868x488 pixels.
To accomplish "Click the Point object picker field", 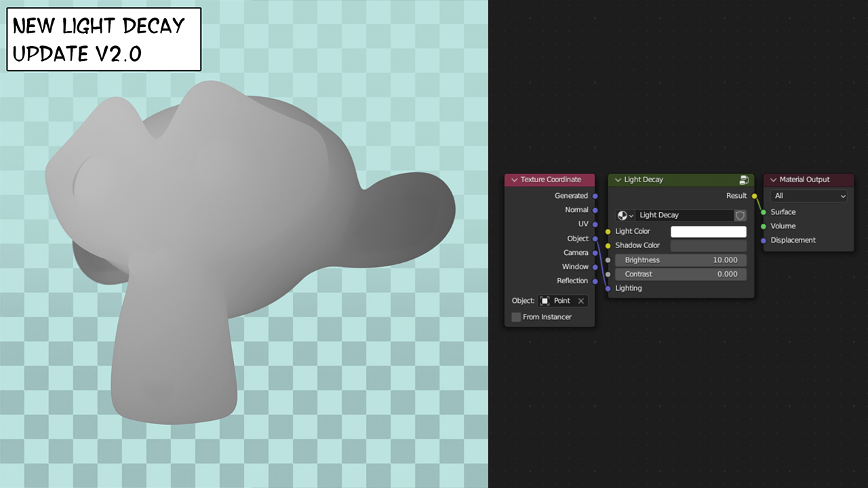I will coord(563,301).
